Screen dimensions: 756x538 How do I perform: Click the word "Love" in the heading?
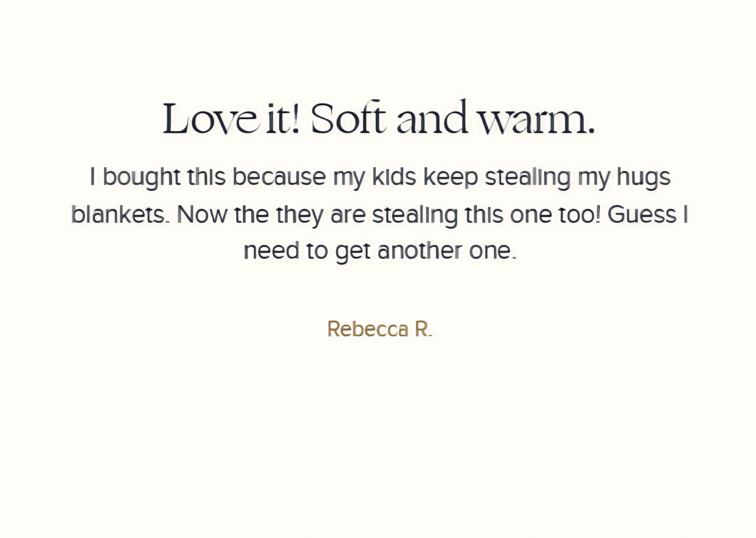click(211, 119)
